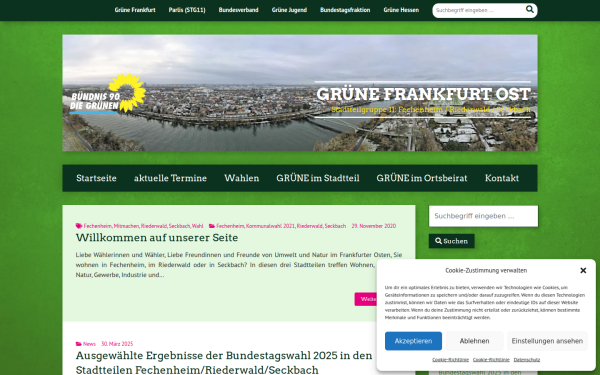Click the Mitmachen tag link

point(126,226)
